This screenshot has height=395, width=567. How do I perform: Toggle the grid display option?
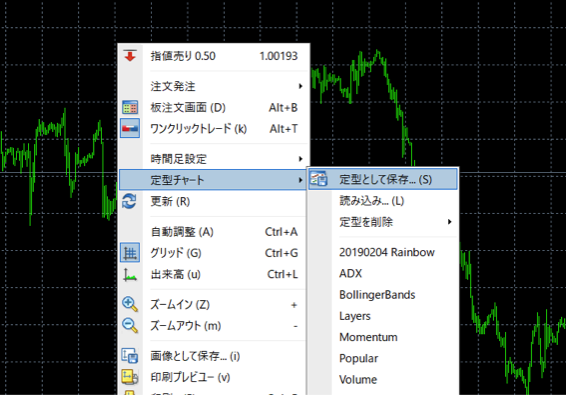point(213,253)
